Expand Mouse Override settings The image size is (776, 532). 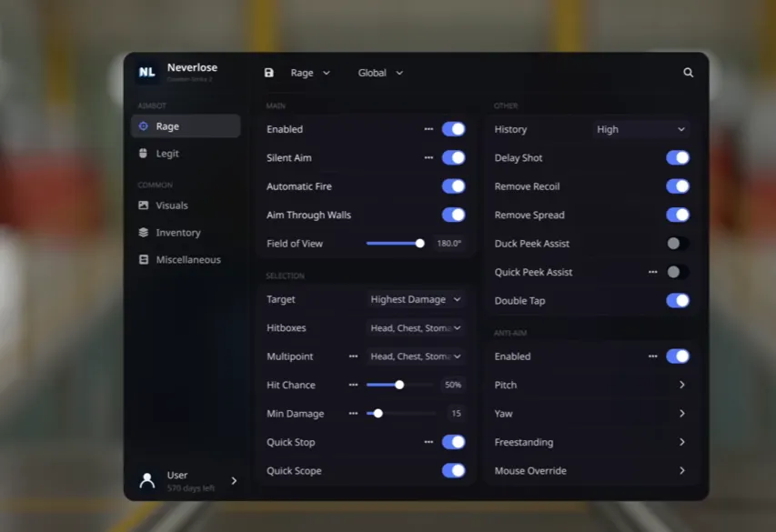coord(682,471)
